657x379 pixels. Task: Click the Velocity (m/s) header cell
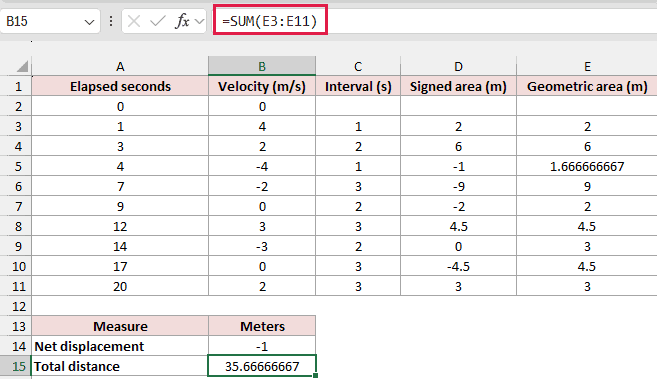click(262, 86)
